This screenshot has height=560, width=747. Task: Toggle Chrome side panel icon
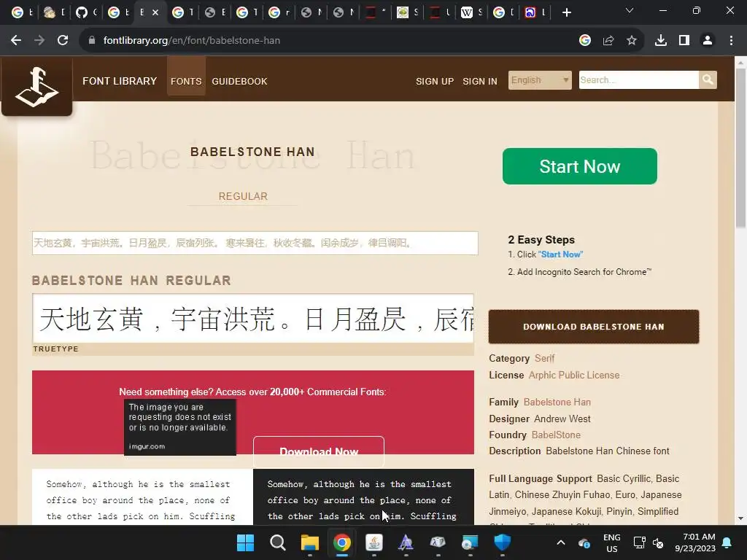pyautogui.click(x=684, y=41)
